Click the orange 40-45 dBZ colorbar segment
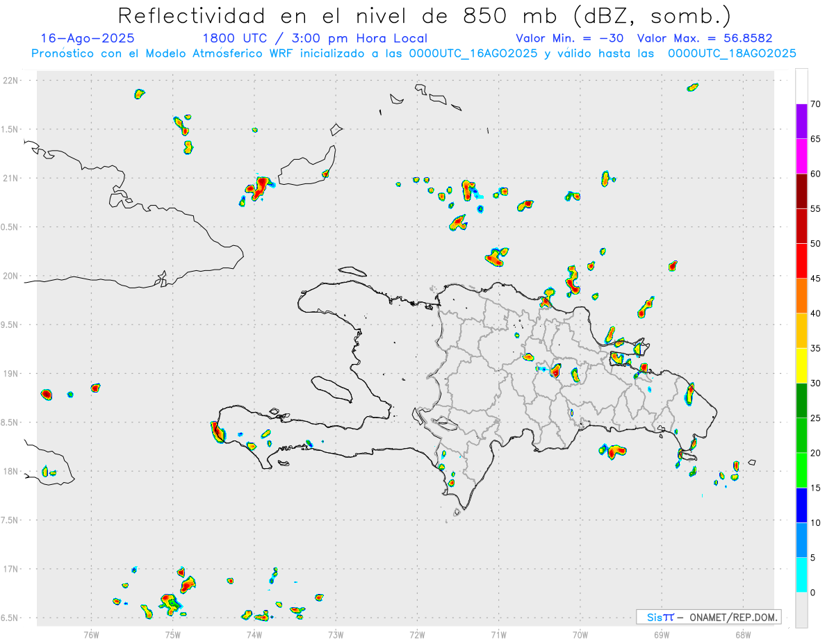 click(801, 296)
